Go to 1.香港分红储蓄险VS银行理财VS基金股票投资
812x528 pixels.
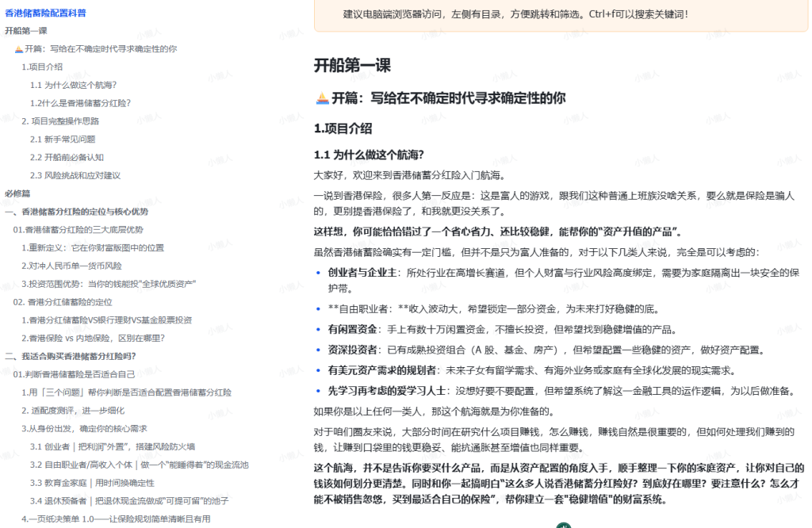(x=107, y=320)
